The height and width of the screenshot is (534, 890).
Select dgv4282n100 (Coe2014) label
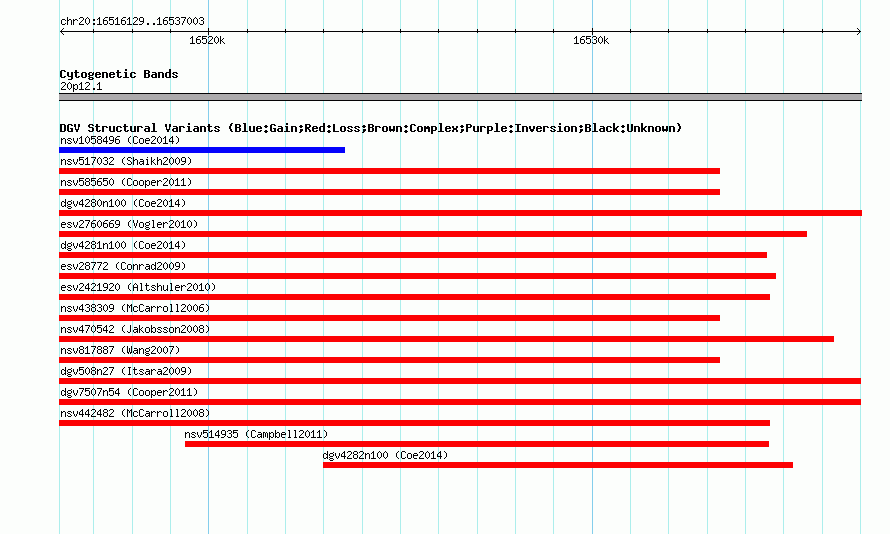[x=385, y=455]
